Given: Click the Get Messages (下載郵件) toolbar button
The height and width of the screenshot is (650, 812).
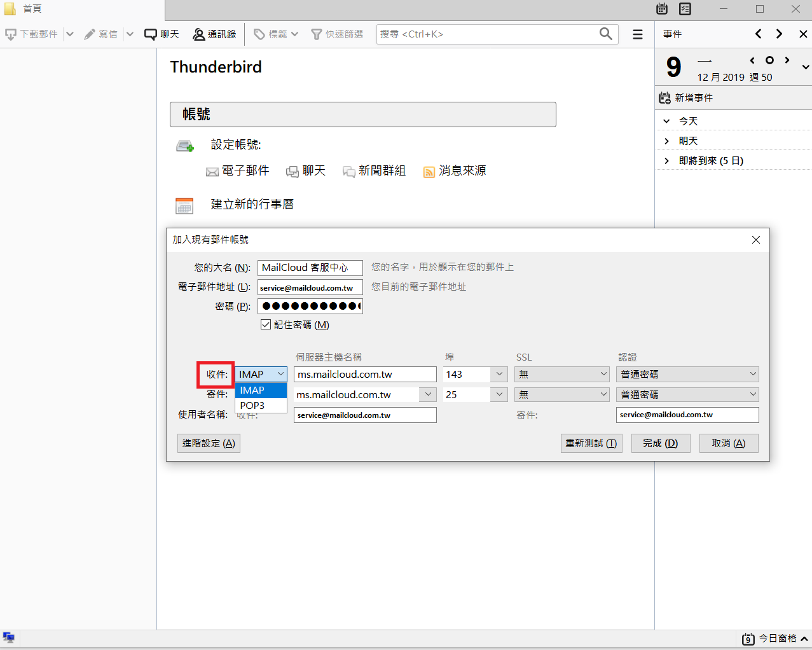Looking at the screenshot, I should [x=31, y=34].
